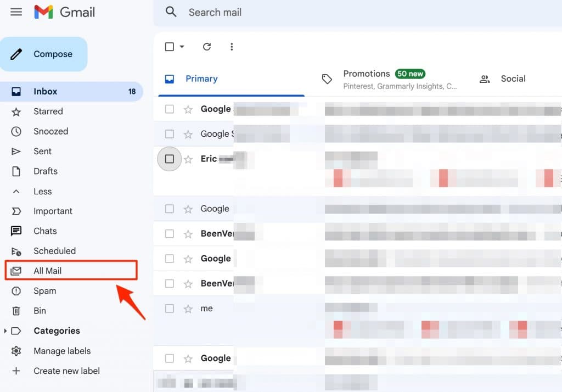
Task: Open Snoozed mail
Action: 71,131
